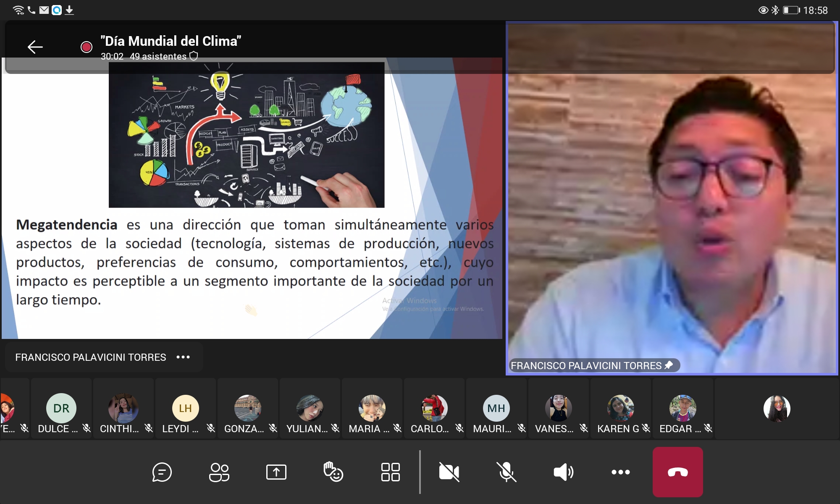
Task: Click the battery indicator
Action: (791, 10)
